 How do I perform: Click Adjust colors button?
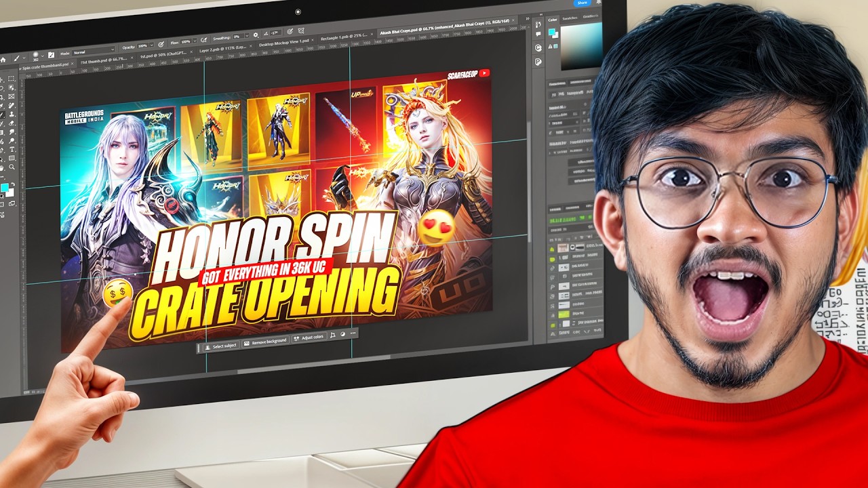tap(309, 337)
